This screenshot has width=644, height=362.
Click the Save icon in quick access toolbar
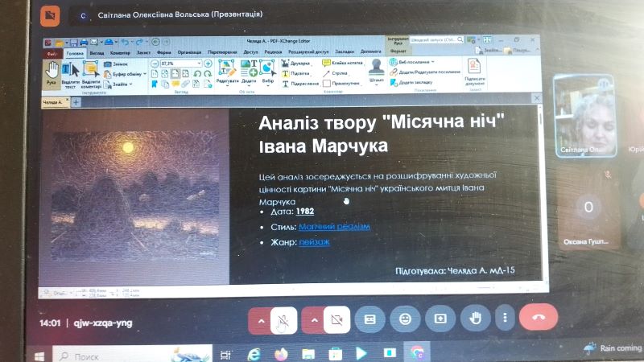click(73, 43)
